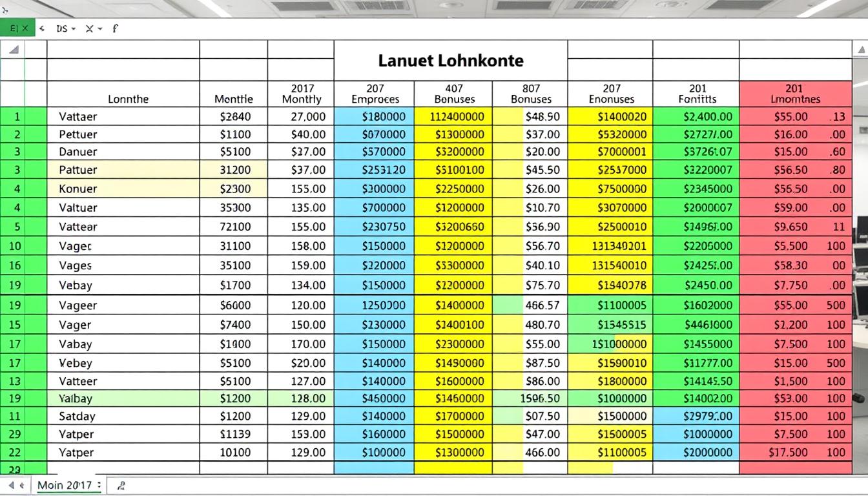Add a new sheet with the tab bar icon
The width and height of the screenshot is (868, 496).
(121, 485)
